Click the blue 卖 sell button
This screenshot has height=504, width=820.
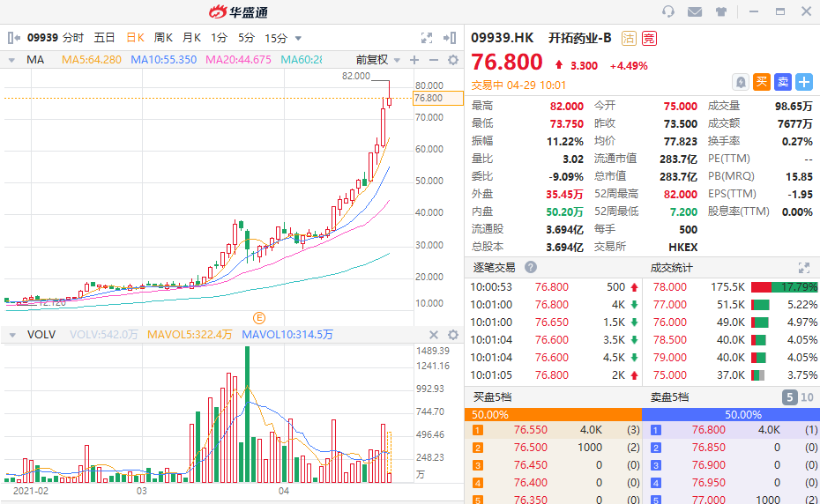[783, 81]
